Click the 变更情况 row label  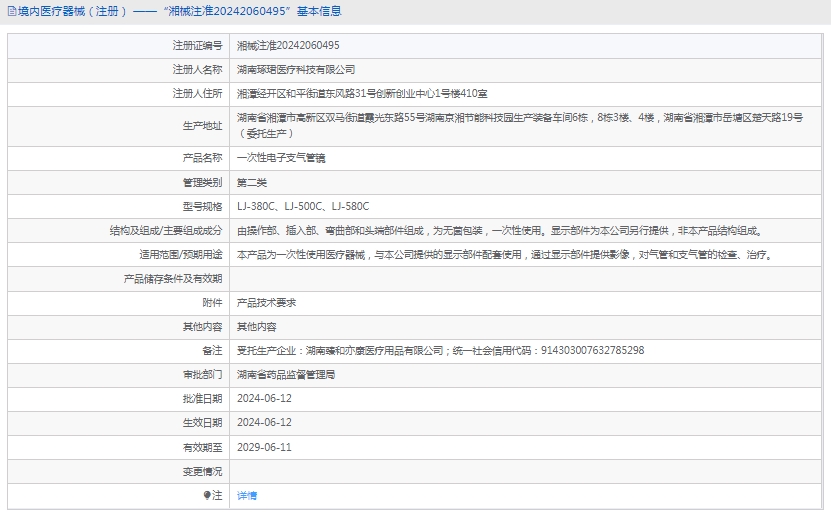(x=202, y=471)
